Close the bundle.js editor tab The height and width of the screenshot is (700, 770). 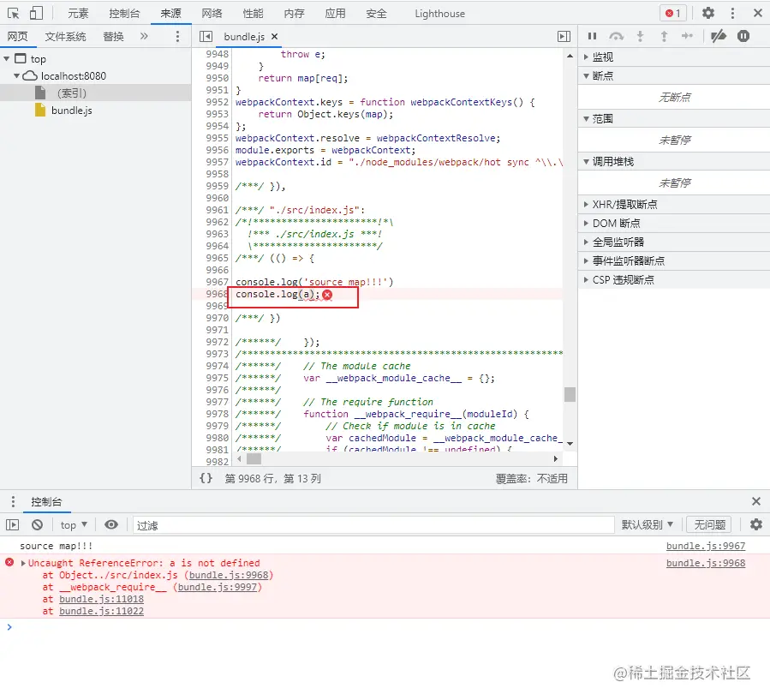click(x=274, y=36)
